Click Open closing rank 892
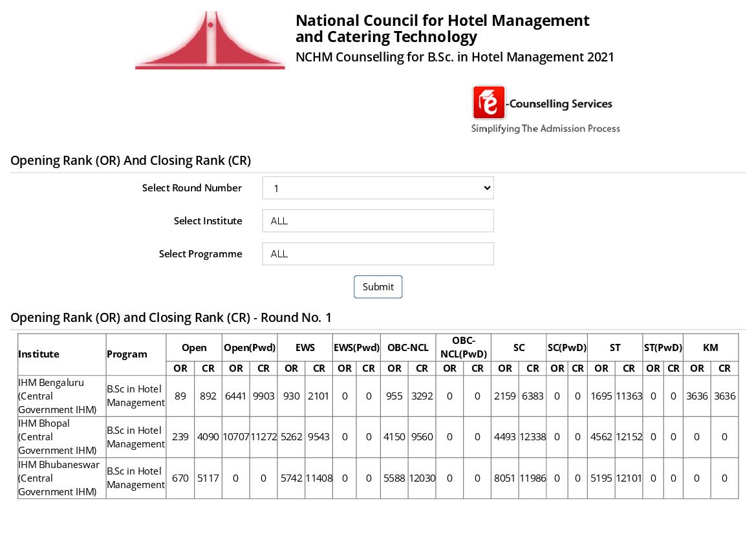756x534 pixels. pos(208,396)
